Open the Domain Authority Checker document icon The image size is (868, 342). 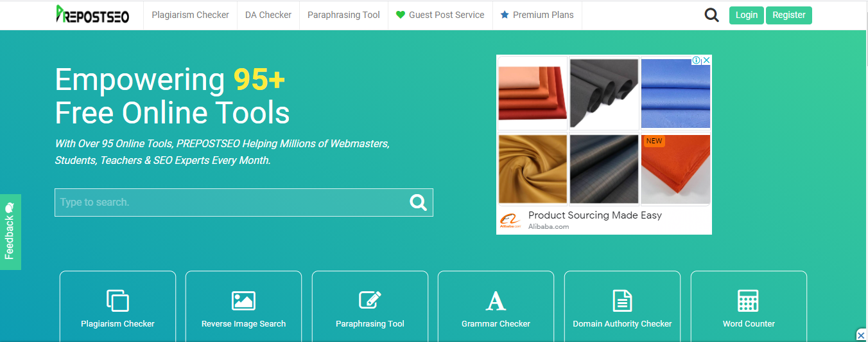click(622, 301)
